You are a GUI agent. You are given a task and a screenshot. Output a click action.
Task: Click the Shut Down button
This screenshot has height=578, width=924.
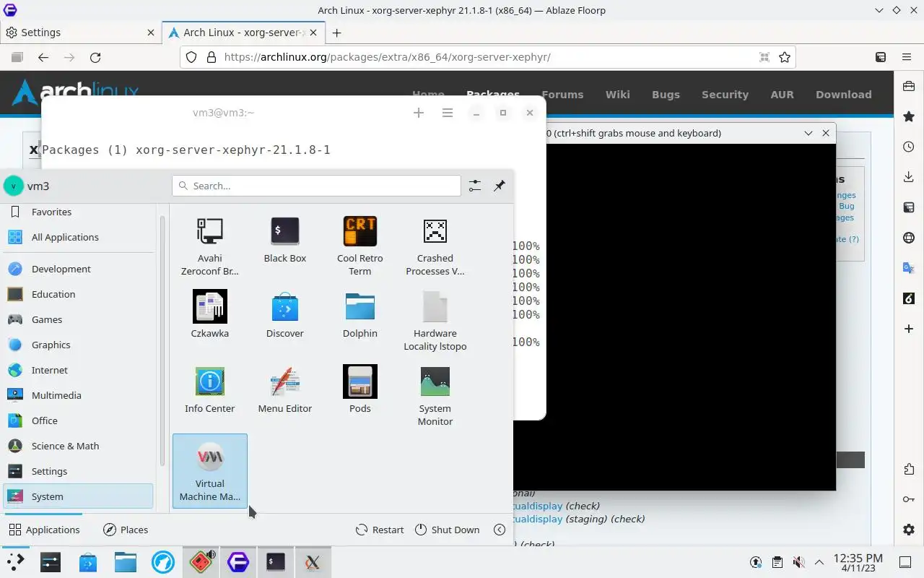click(448, 530)
